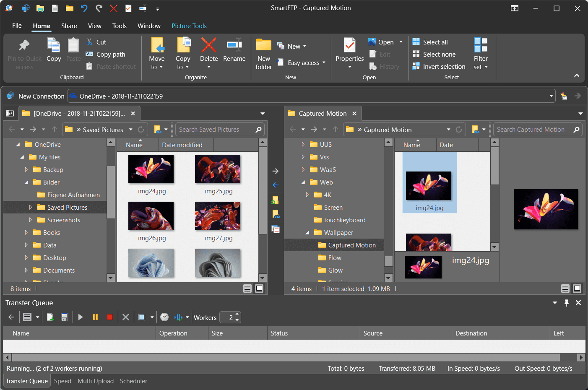Click the large Copy icon in the ribbon
The width and height of the screenshot is (588, 390).
54,45
